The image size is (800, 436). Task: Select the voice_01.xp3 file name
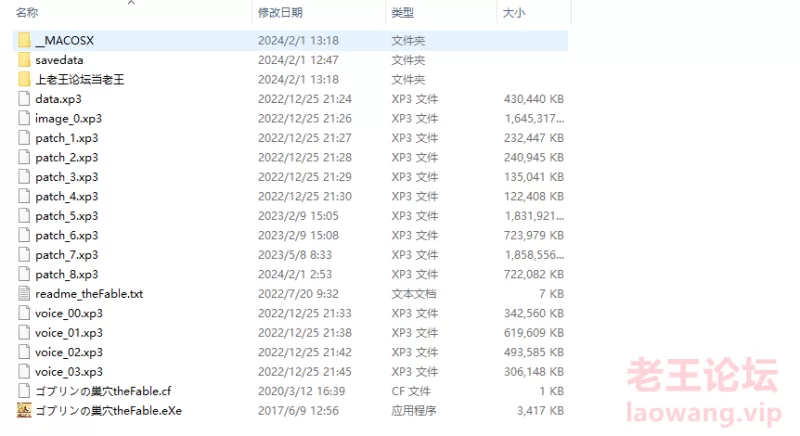69,332
